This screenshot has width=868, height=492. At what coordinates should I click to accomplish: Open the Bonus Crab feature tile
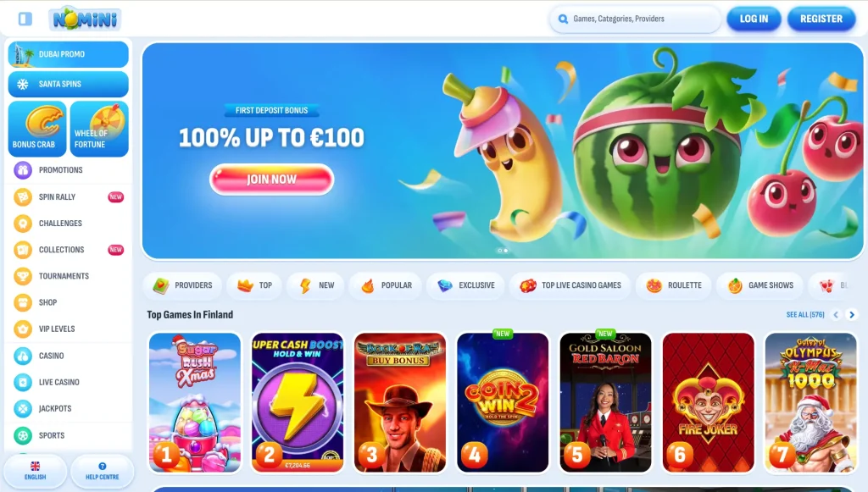click(x=37, y=129)
